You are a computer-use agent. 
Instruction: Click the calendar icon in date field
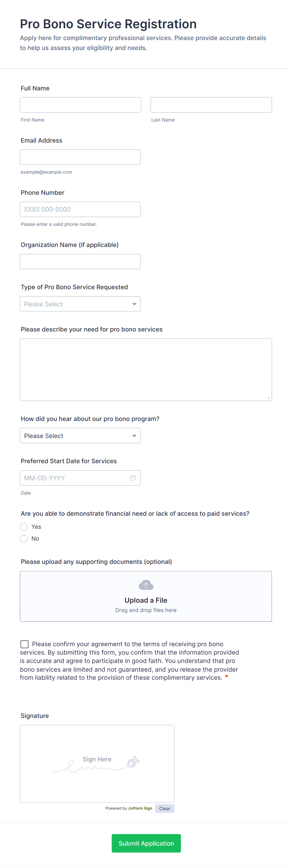[x=133, y=478]
